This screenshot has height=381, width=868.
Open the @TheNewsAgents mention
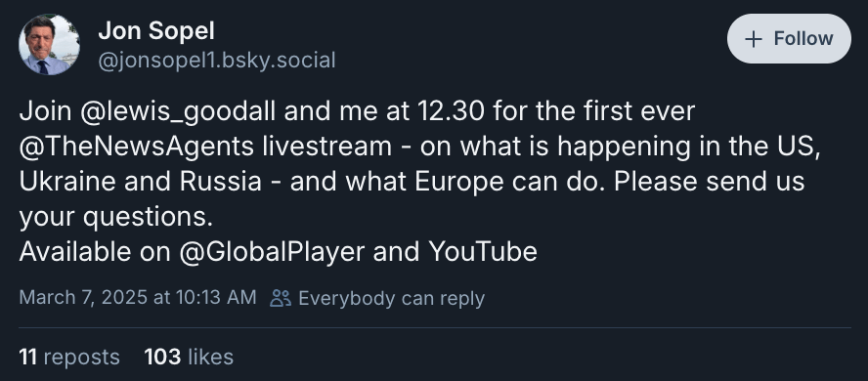pos(137,147)
